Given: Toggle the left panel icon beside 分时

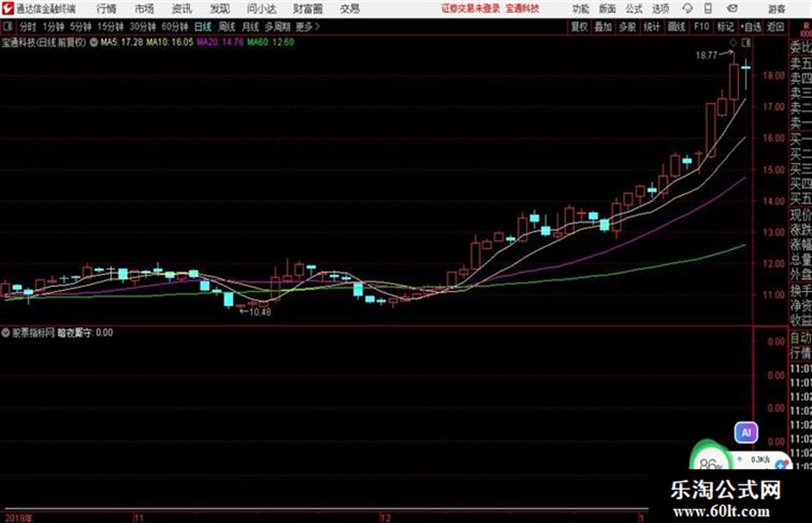Looking at the screenshot, I should (x=7, y=27).
